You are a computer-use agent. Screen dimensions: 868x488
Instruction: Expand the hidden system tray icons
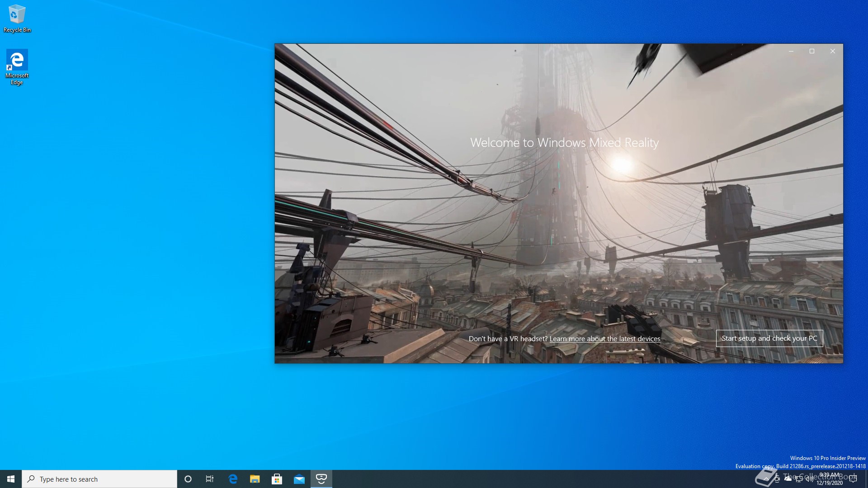(766, 479)
